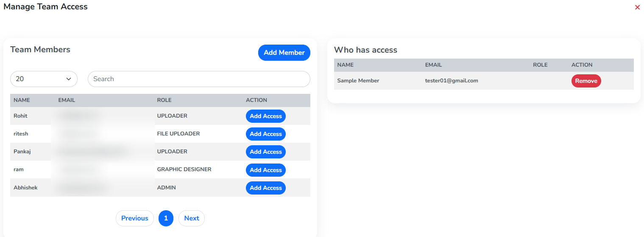Add access for Pankaj
The height and width of the screenshot is (237, 644).
(266, 152)
